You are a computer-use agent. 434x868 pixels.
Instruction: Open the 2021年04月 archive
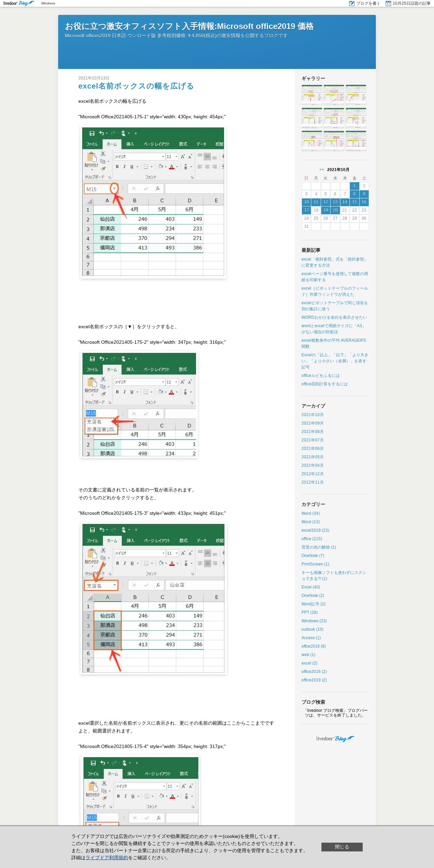coord(312,465)
